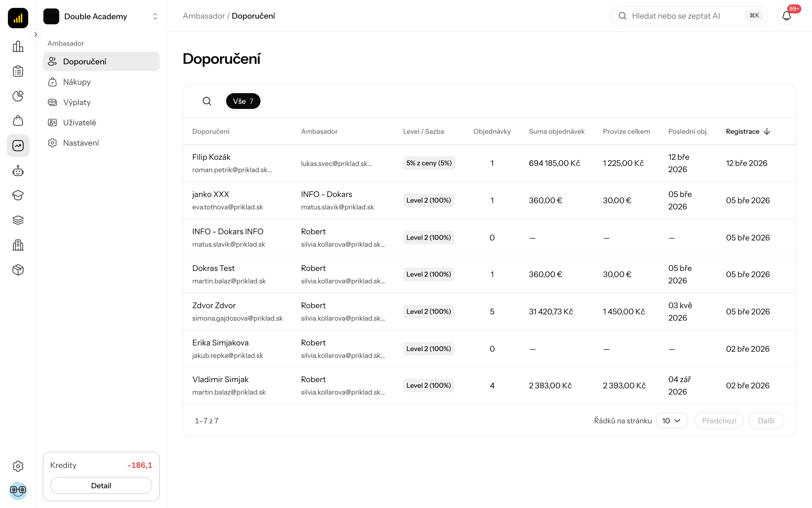Click the table search magnifier icon

207,101
